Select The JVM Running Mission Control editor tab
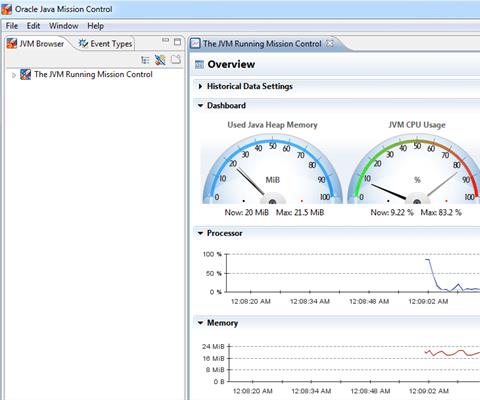Viewport: 480px width, 400px height. (262, 44)
